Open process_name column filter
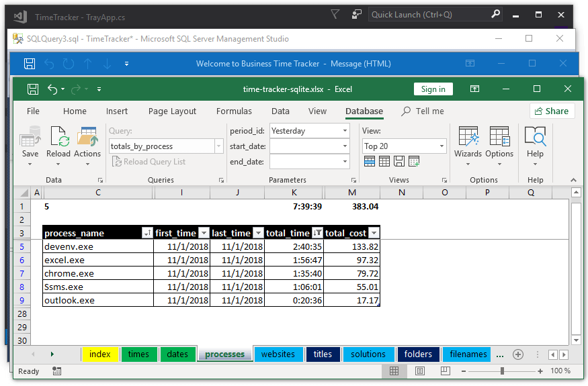Viewport: 588px width, 386px height. (147, 233)
